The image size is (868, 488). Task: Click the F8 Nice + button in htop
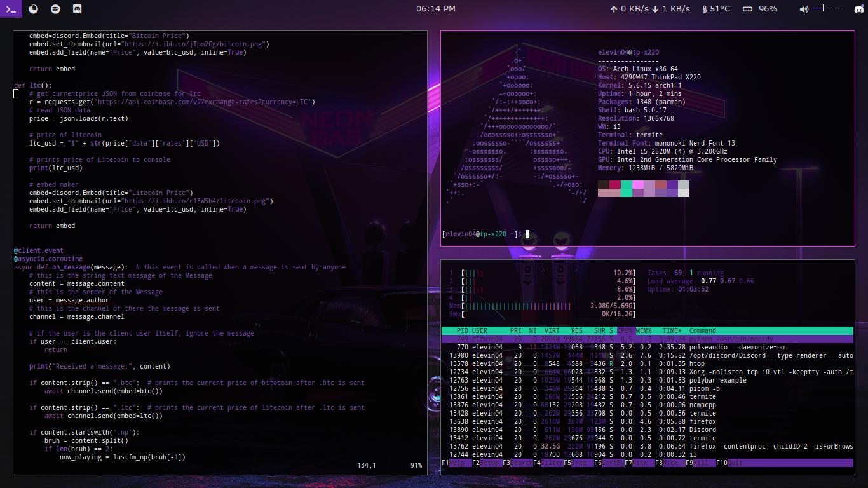point(670,463)
